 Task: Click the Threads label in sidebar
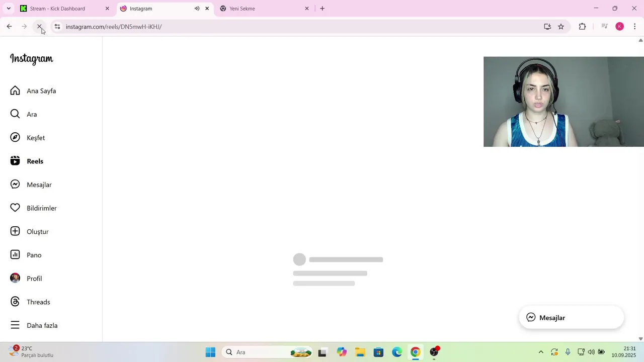(38, 302)
